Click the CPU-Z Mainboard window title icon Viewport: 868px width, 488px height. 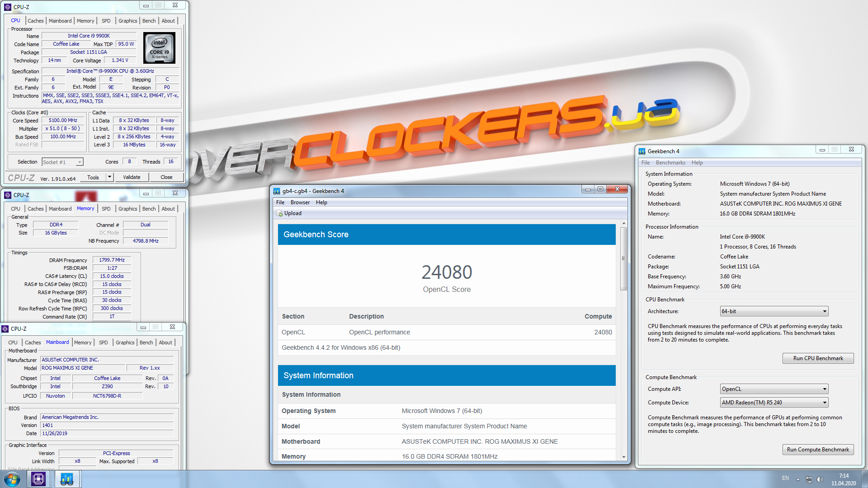click(5, 328)
